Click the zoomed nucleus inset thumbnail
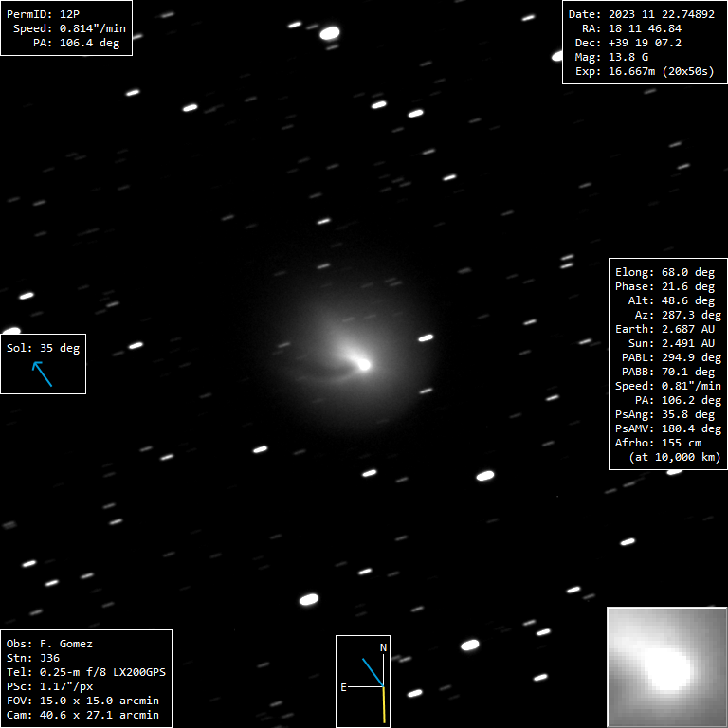Image resolution: width=728 pixels, height=728 pixels. pos(666,666)
